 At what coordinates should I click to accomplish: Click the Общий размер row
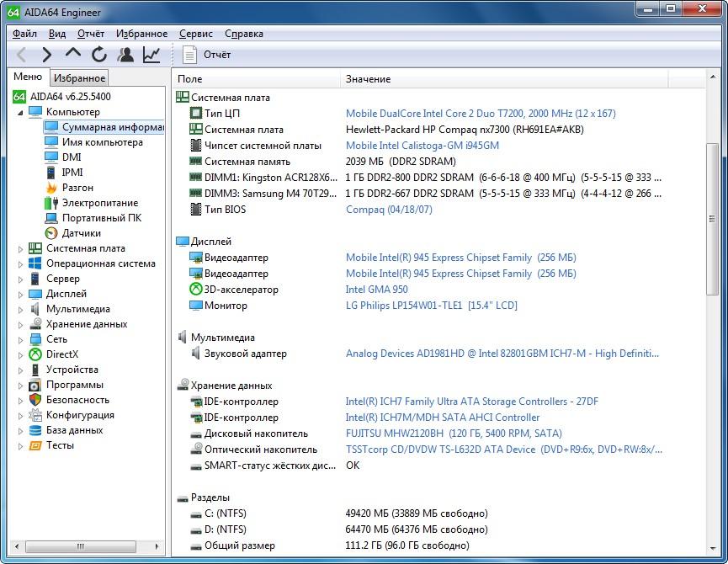[417, 545]
